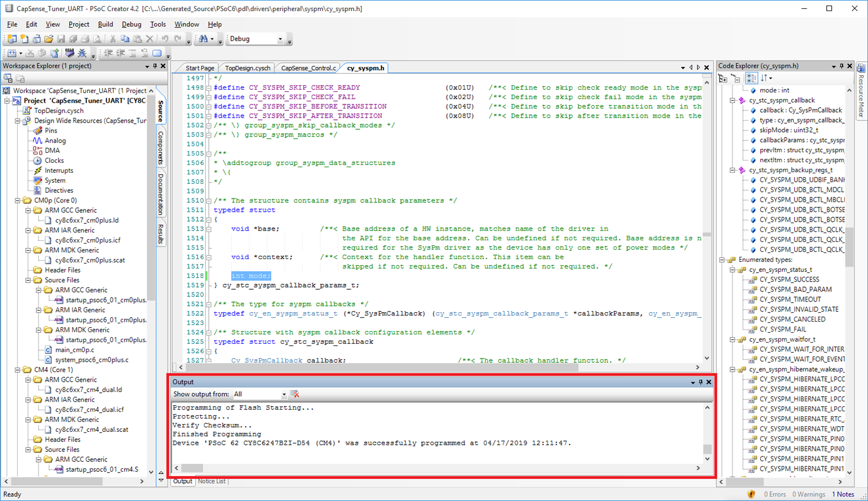Switch to the CapSense_Control.c tab
Viewport: 868px width, 501px height.
308,68
